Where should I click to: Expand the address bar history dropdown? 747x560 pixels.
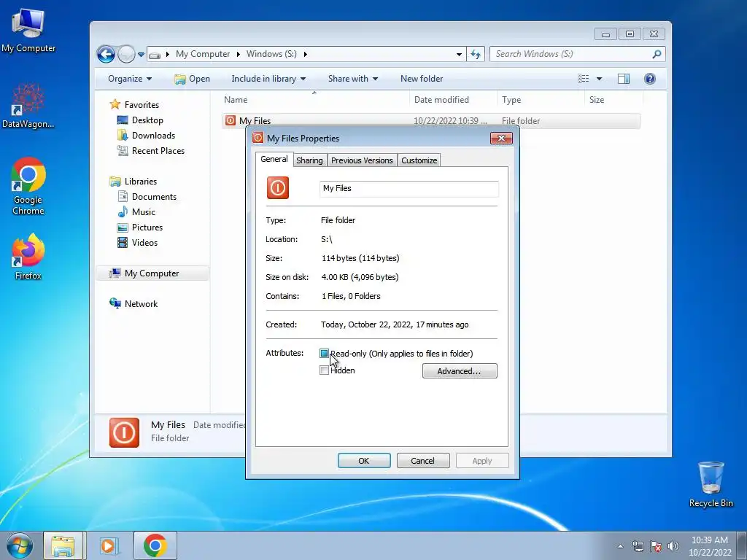point(459,54)
